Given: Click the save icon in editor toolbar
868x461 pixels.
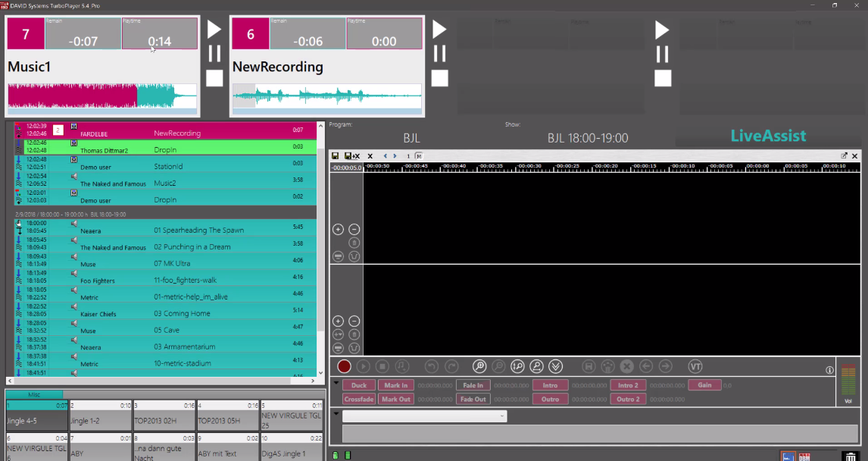Looking at the screenshot, I should (x=336, y=156).
